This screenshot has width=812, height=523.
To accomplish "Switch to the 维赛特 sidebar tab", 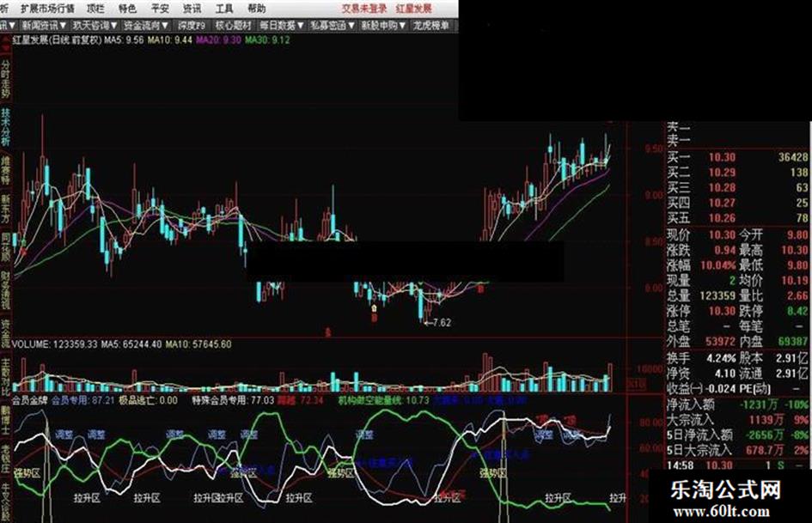I will 6,170.
